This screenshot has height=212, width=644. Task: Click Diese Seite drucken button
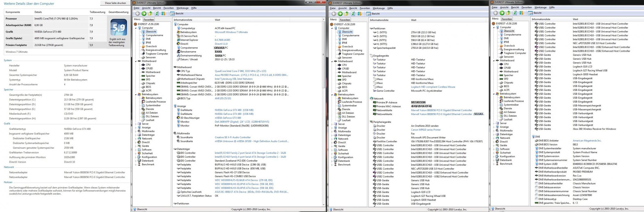(x=115, y=3)
